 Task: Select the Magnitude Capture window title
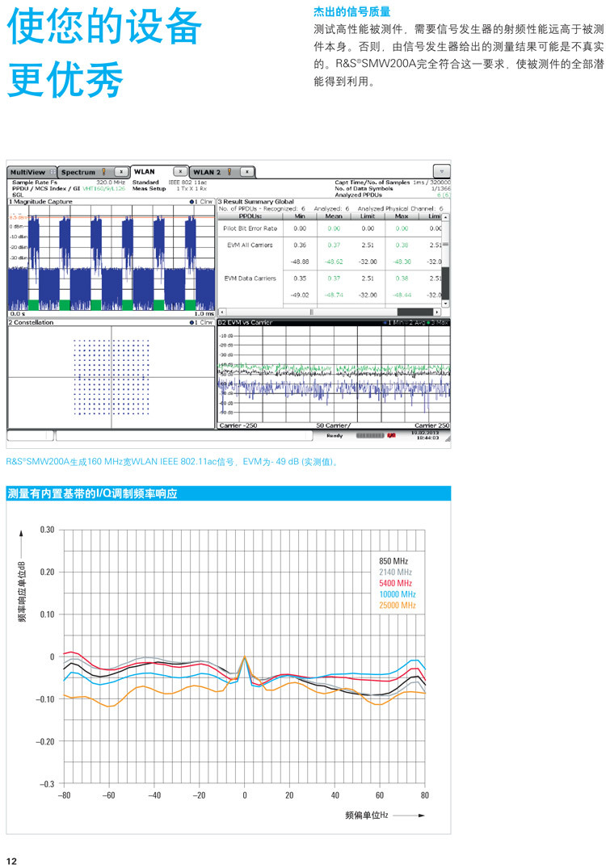coord(40,202)
